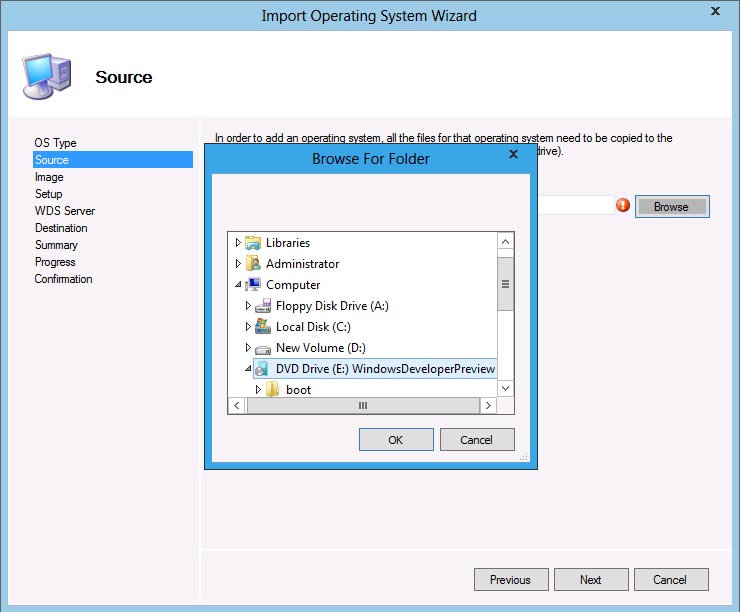
Task: Click the Libraries folder icon
Action: click(x=253, y=243)
